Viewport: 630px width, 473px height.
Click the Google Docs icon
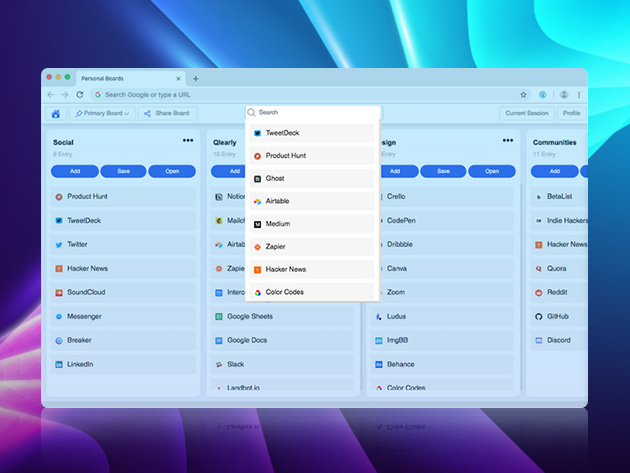(219, 341)
